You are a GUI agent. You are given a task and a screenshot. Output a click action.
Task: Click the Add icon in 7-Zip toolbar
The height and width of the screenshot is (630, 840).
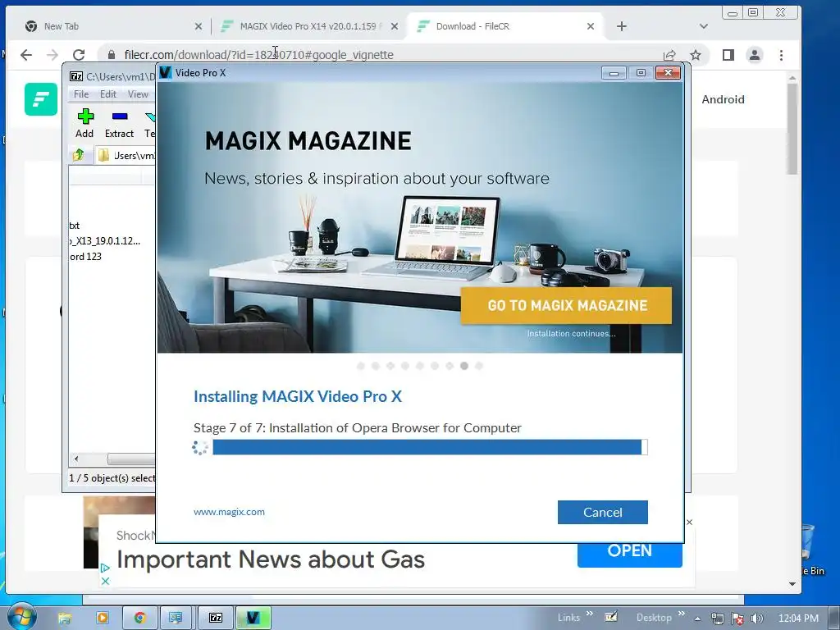click(84, 123)
